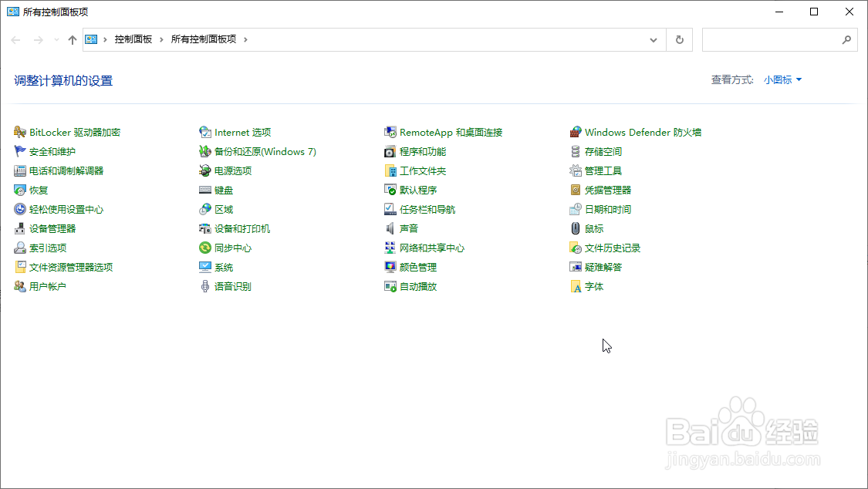Click 所有控制面板项 breadcrumb item
Screen dimensions: 868x489
[203, 39]
